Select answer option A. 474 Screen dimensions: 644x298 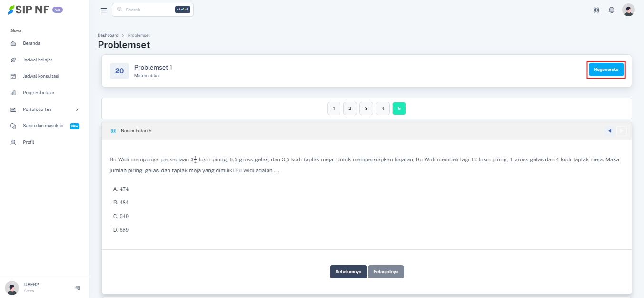pyautogui.click(x=121, y=189)
